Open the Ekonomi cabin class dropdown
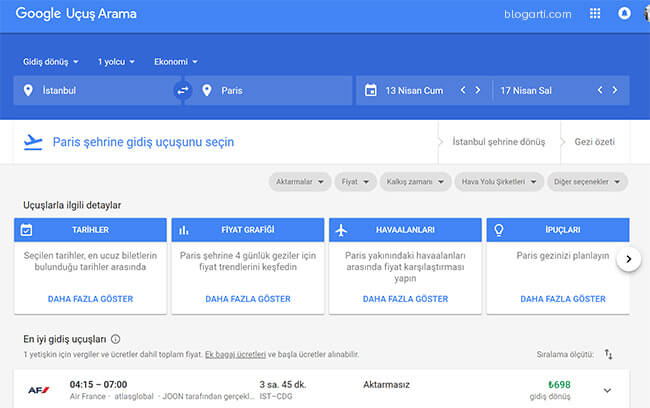Viewport: 650px width, 408px height. pyautogui.click(x=176, y=62)
